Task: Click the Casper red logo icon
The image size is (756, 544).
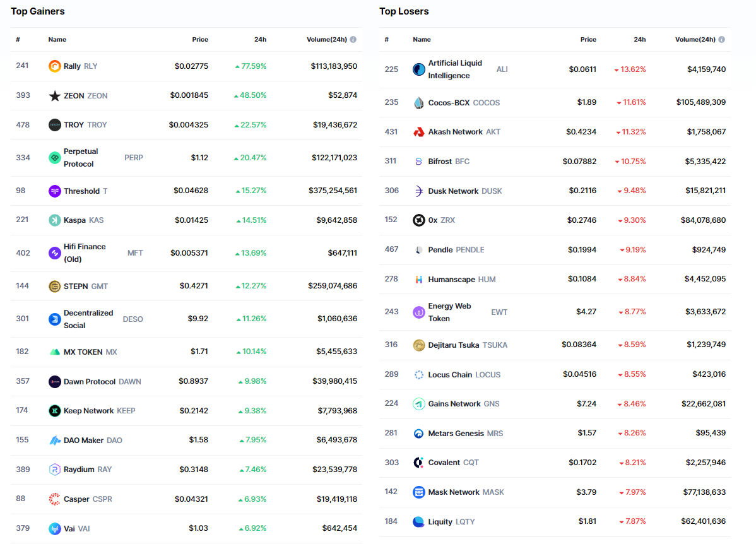Action: (55, 499)
